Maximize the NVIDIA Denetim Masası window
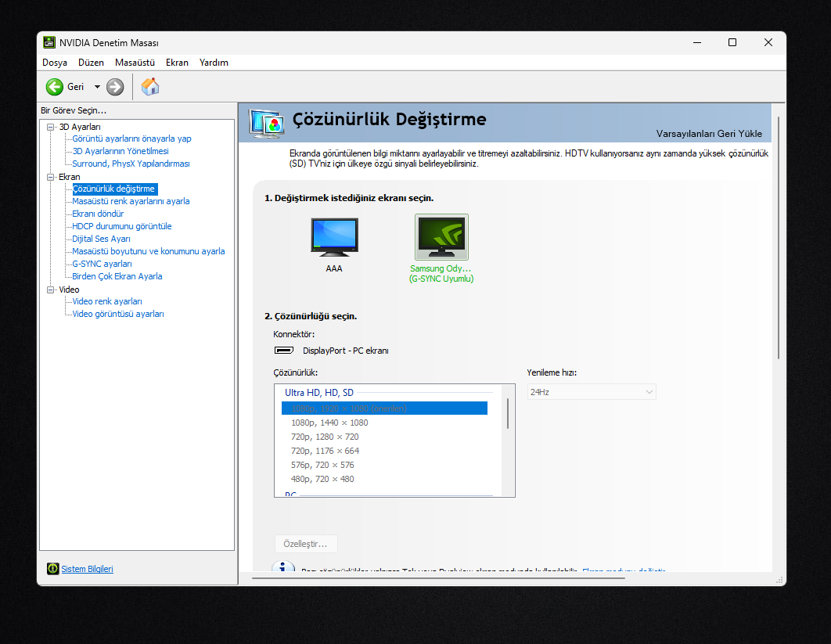 pyautogui.click(x=732, y=42)
